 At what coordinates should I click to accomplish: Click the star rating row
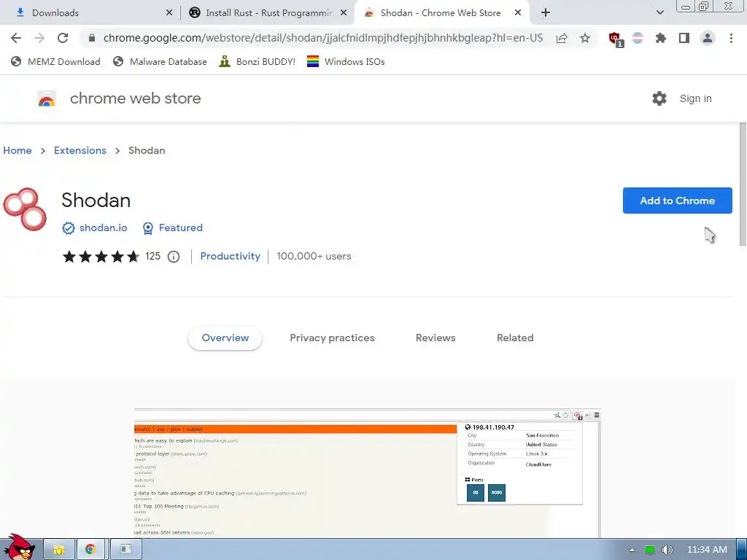click(x=101, y=257)
